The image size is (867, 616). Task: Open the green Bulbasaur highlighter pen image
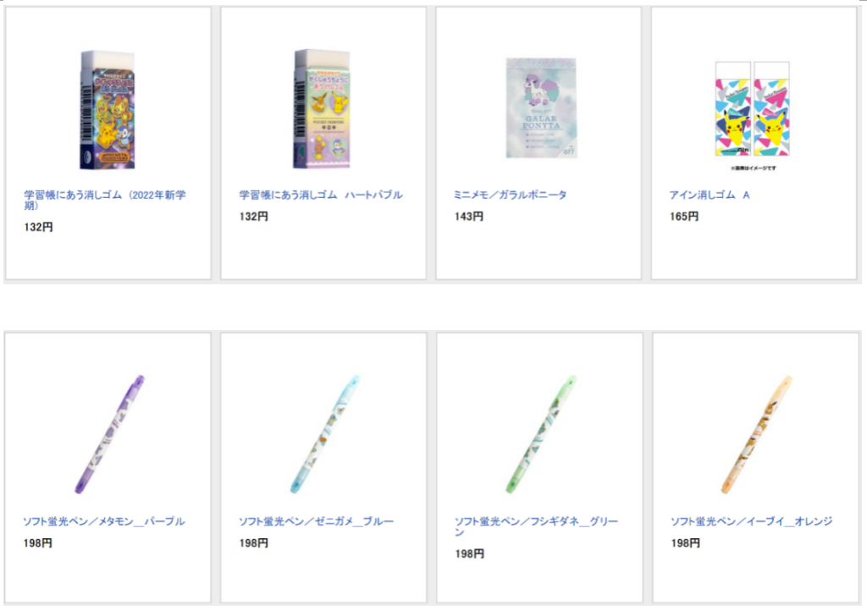click(x=541, y=434)
